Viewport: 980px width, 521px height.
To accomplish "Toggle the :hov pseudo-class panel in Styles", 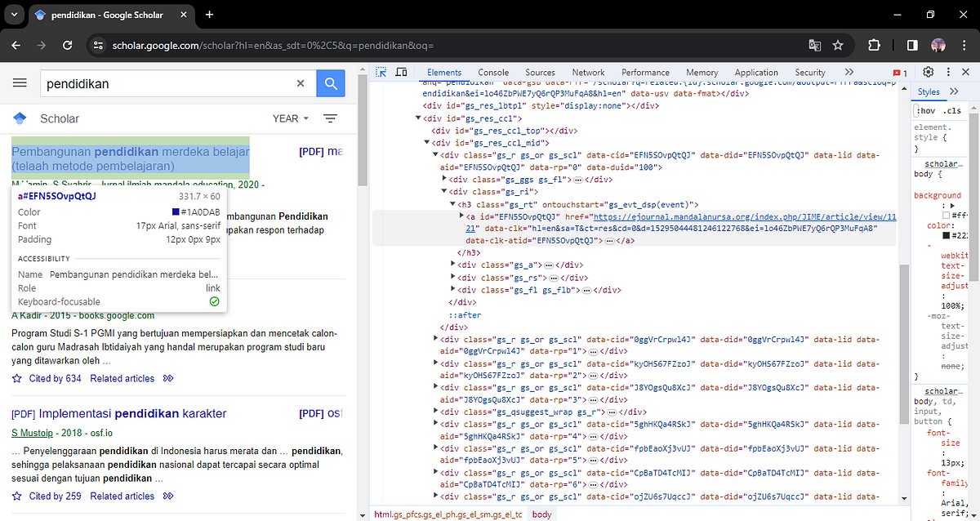I will coord(927,109).
